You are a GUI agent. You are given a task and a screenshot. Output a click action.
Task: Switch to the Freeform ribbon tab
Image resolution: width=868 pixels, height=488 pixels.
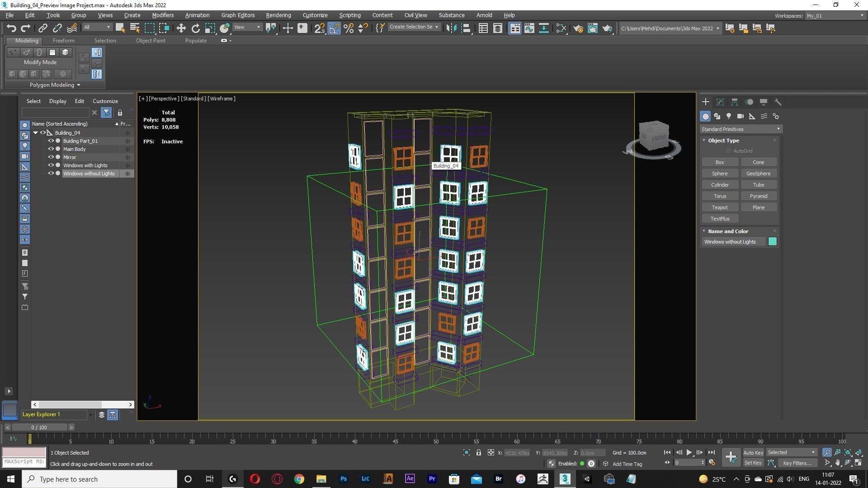tap(63, 41)
